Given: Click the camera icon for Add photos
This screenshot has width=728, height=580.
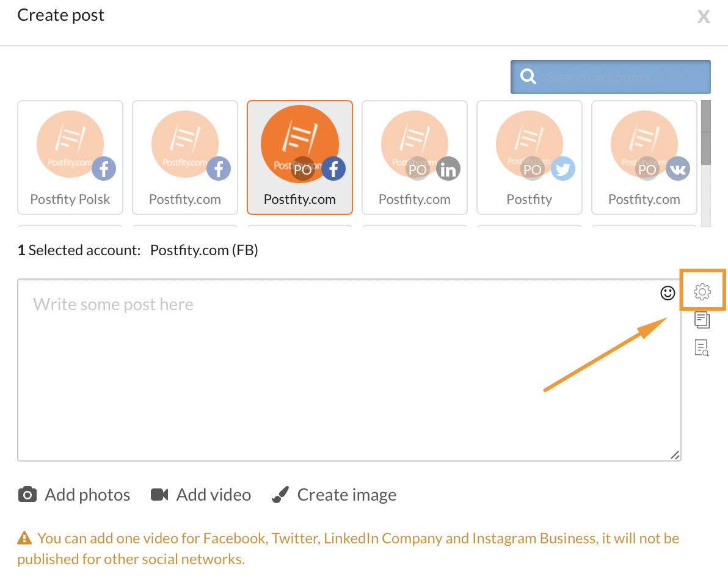Looking at the screenshot, I should (x=27, y=495).
